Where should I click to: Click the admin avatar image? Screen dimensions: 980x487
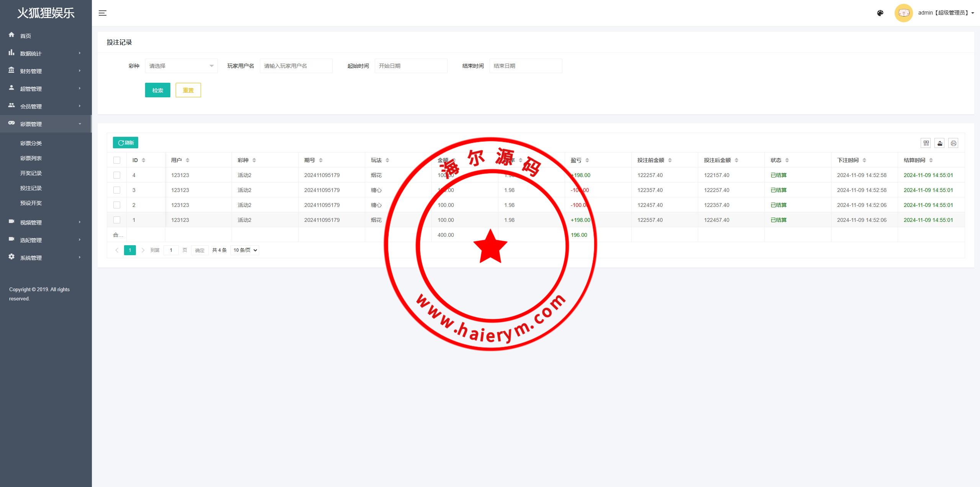[x=903, y=13]
